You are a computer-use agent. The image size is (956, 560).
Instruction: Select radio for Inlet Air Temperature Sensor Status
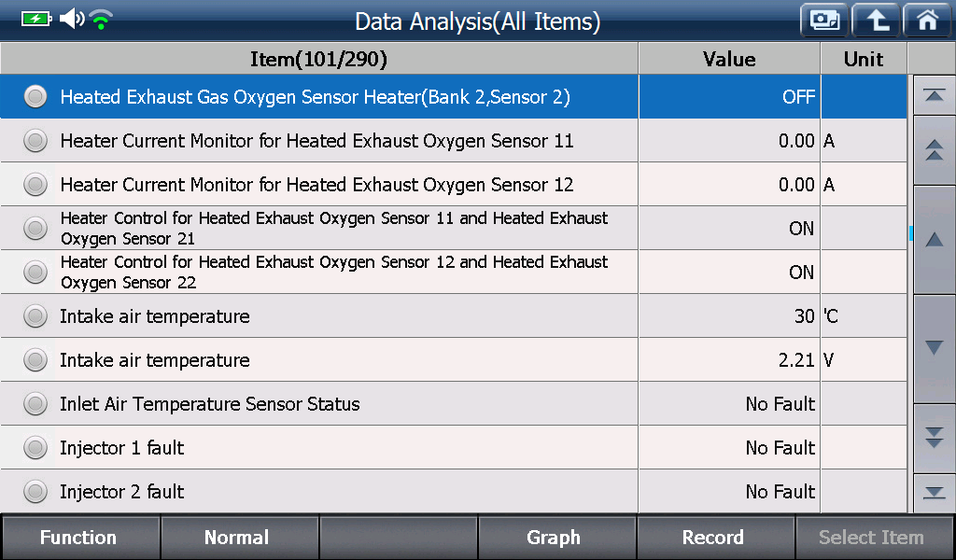coord(35,404)
